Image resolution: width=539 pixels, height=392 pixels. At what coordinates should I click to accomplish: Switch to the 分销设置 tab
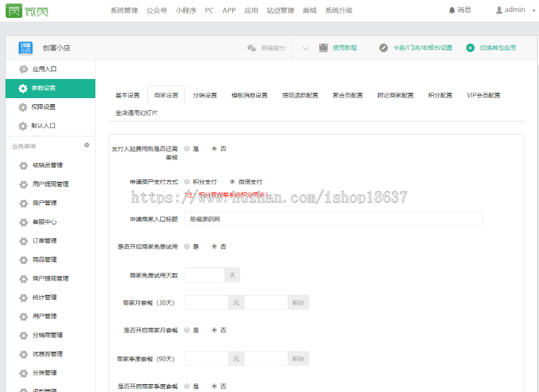[205, 95]
